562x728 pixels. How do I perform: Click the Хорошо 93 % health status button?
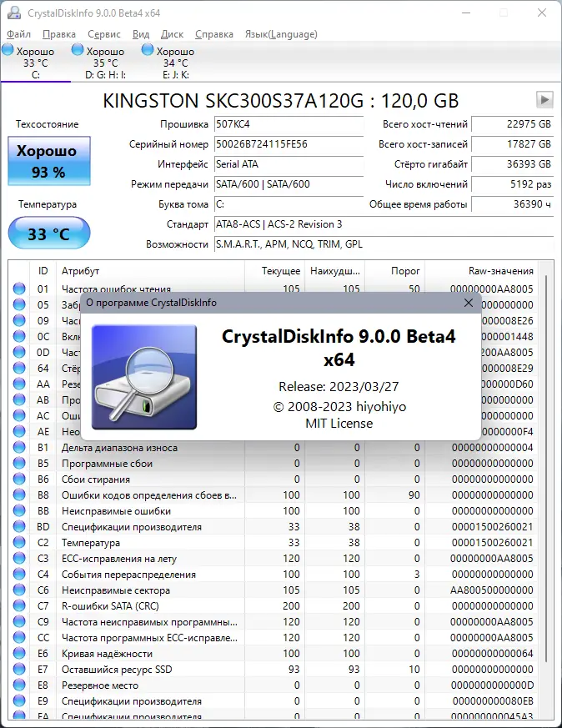coord(48,161)
